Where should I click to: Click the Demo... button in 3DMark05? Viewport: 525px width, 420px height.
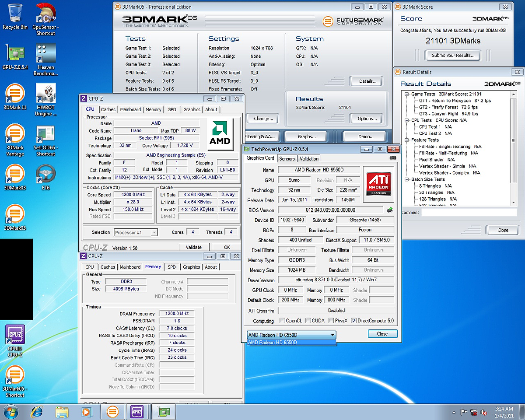tap(364, 136)
